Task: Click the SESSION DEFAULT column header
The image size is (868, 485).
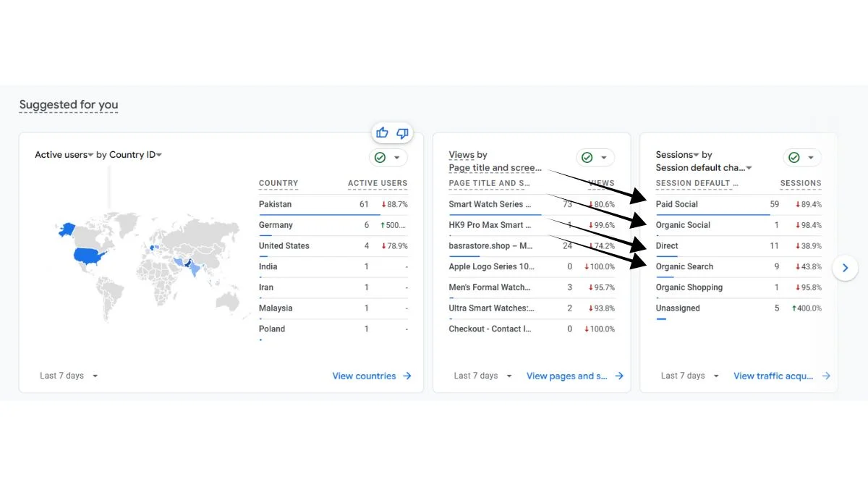Action: click(x=697, y=183)
